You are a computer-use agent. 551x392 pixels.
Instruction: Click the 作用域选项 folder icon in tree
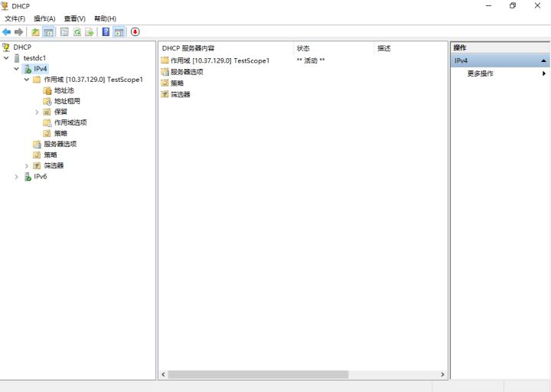tap(47, 122)
